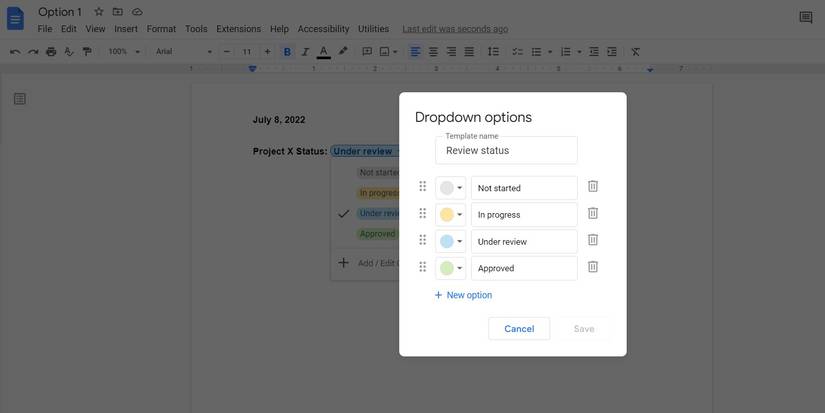Open the text color picker

point(324,52)
